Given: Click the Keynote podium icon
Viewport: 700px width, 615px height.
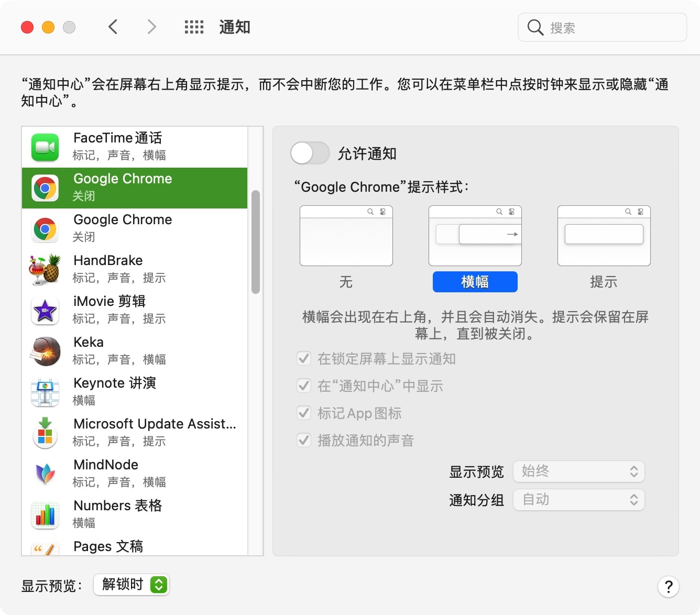Looking at the screenshot, I should pyautogui.click(x=45, y=392).
